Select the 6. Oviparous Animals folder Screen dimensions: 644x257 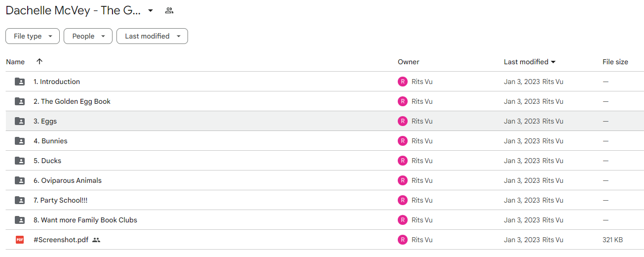(68, 180)
